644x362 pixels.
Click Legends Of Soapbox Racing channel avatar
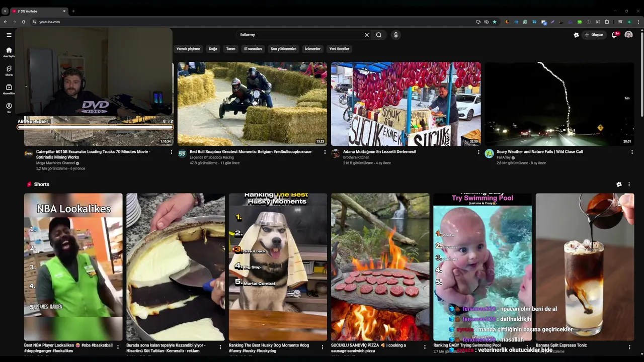tap(182, 153)
